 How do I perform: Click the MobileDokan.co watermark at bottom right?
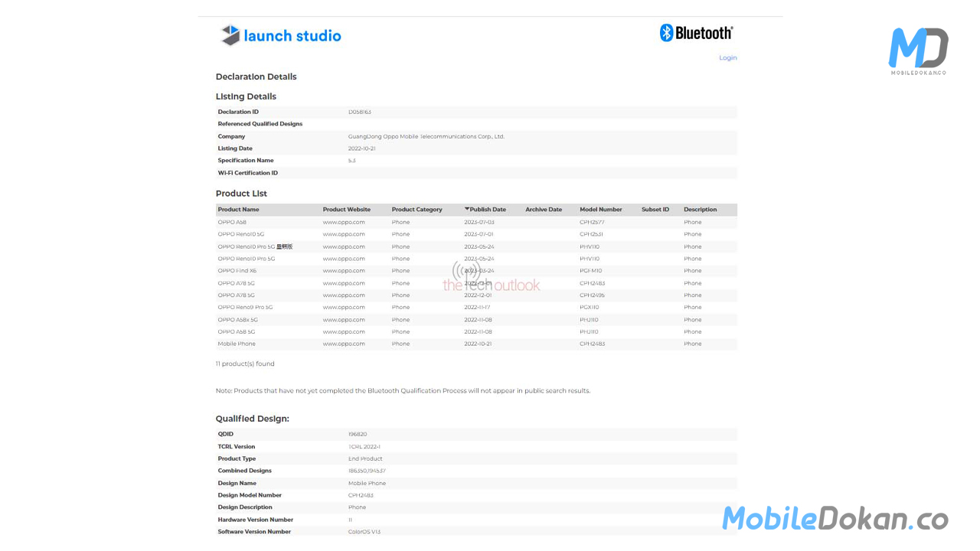tap(835, 518)
